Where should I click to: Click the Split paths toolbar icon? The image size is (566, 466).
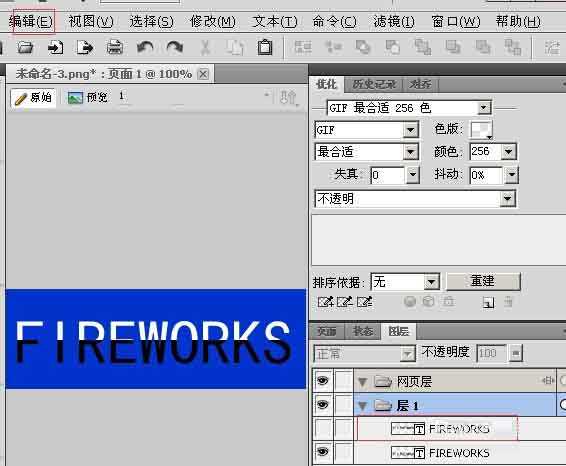pos(393,47)
